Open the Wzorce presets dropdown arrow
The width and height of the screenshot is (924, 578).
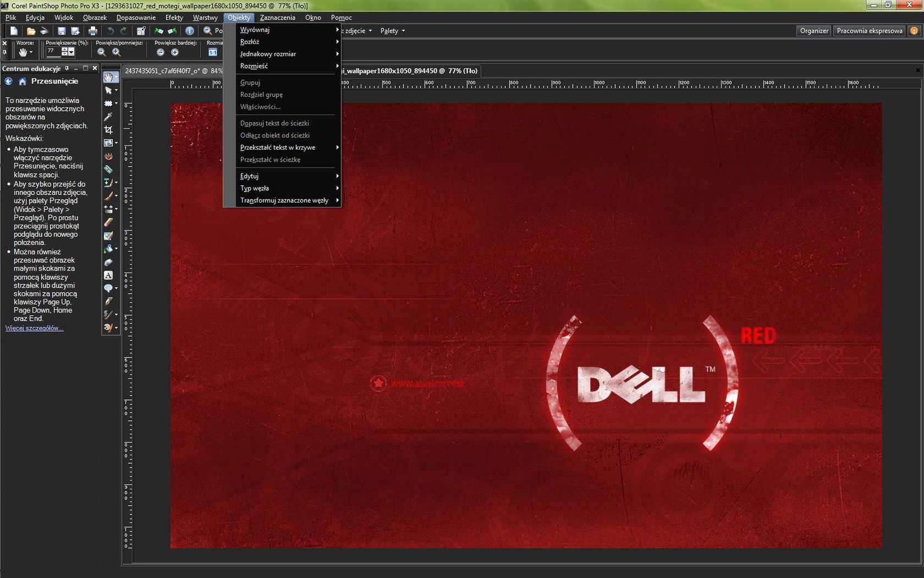tap(31, 52)
